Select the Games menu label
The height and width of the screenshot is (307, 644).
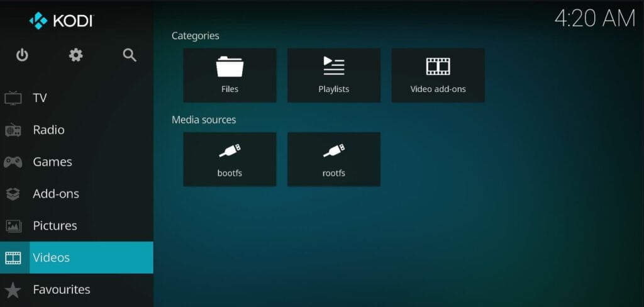pos(52,162)
